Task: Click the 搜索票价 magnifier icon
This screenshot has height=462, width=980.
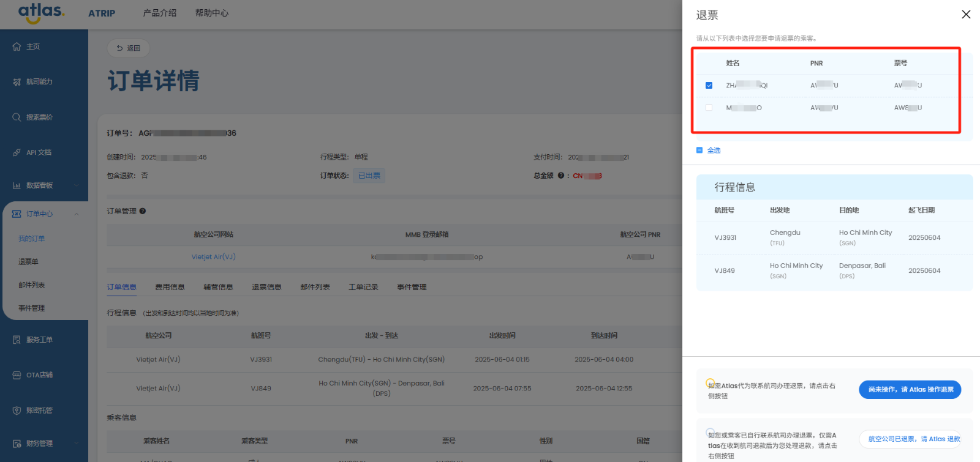Action: [x=17, y=117]
